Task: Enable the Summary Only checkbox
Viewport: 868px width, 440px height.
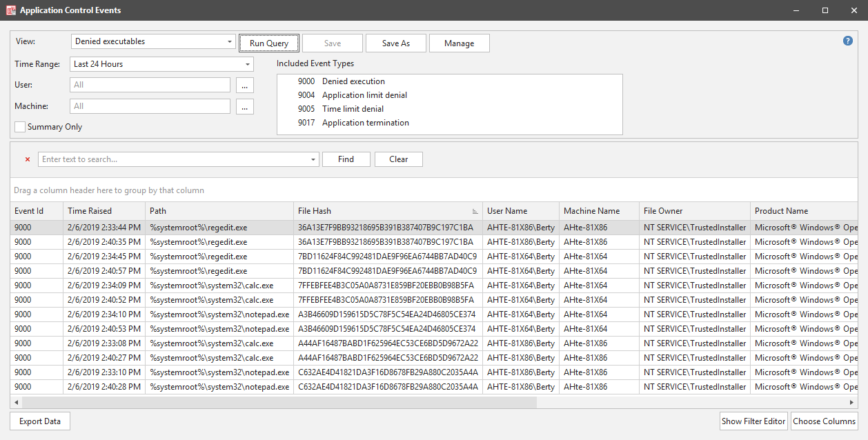Action: coord(21,127)
